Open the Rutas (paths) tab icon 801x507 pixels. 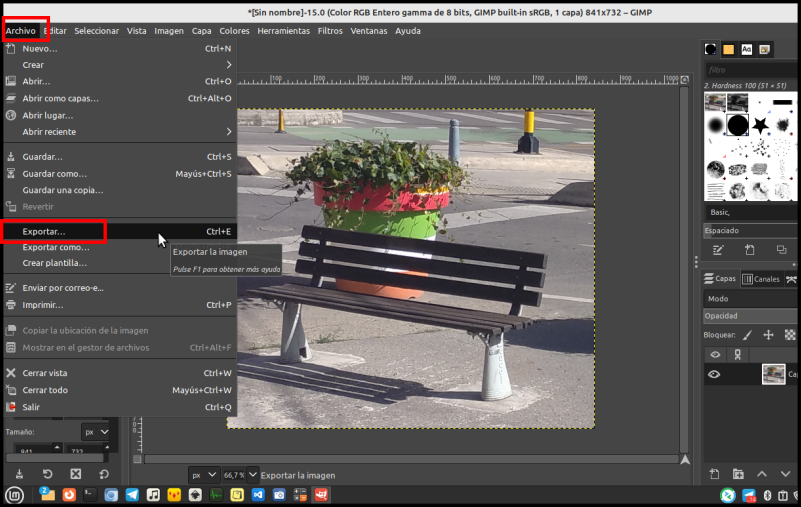(791, 279)
